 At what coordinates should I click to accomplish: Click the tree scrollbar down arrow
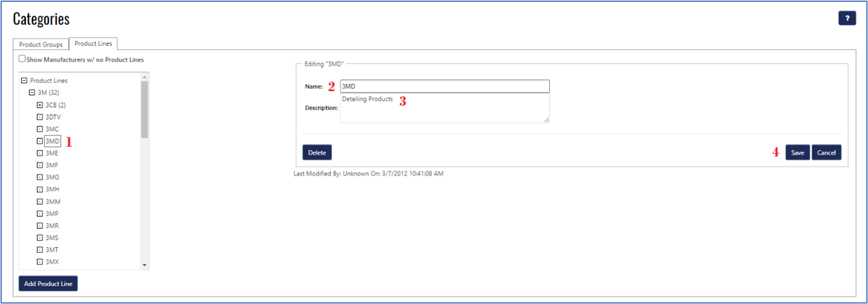(x=145, y=265)
